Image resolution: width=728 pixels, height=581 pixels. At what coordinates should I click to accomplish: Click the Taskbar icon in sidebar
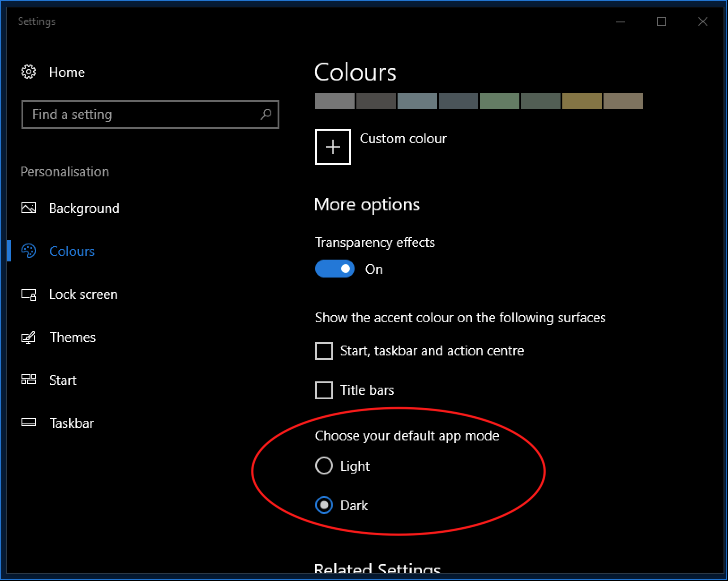(x=29, y=423)
